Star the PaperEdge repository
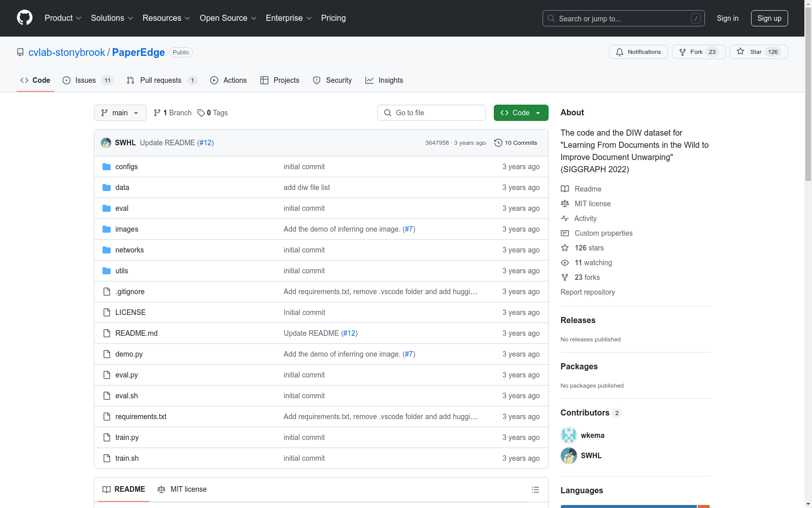812x508 pixels. (x=759, y=52)
